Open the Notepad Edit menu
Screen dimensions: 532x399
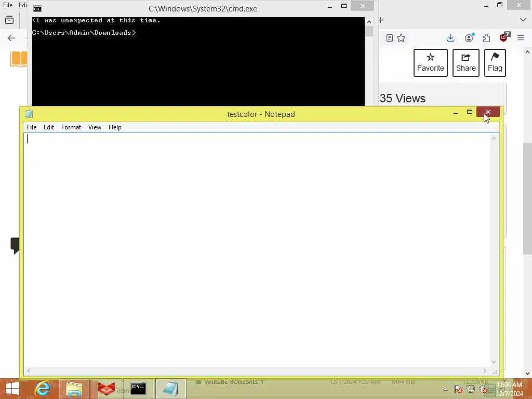[48, 127]
